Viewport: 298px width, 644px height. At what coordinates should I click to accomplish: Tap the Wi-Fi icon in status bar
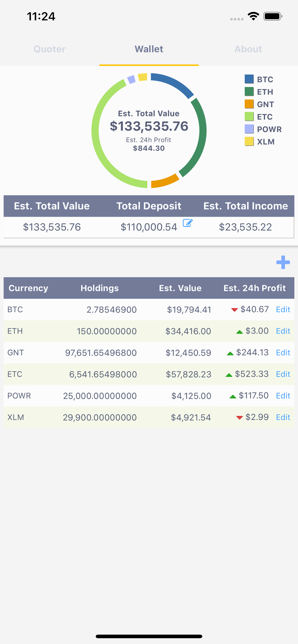pos(253,16)
